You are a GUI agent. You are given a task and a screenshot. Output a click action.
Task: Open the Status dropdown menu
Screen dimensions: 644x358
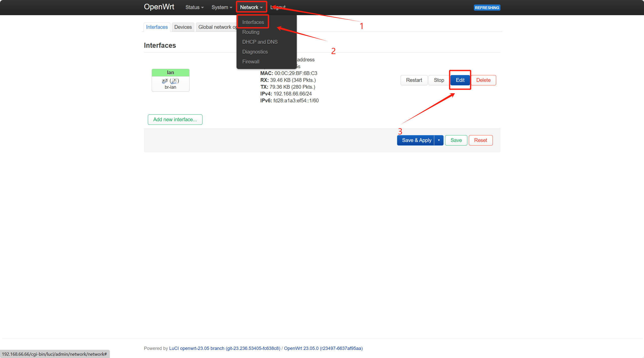point(194,7)
